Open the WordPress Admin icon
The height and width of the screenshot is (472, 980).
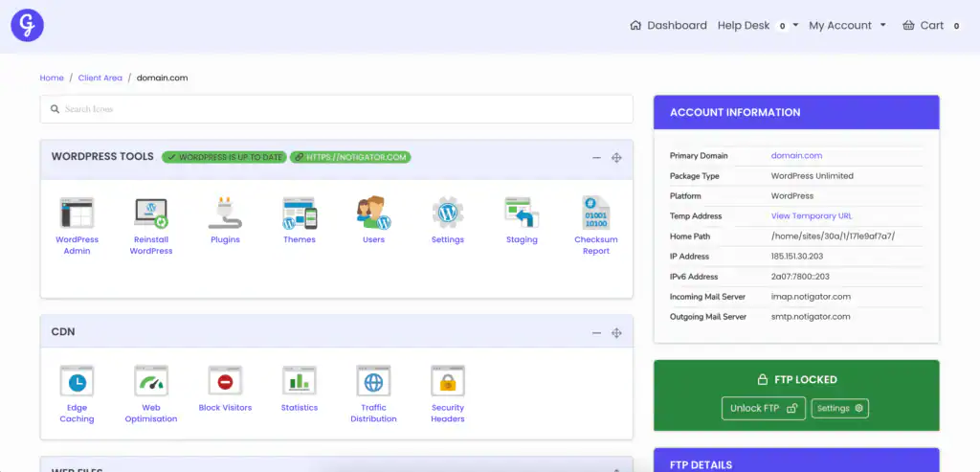(77, 213)
